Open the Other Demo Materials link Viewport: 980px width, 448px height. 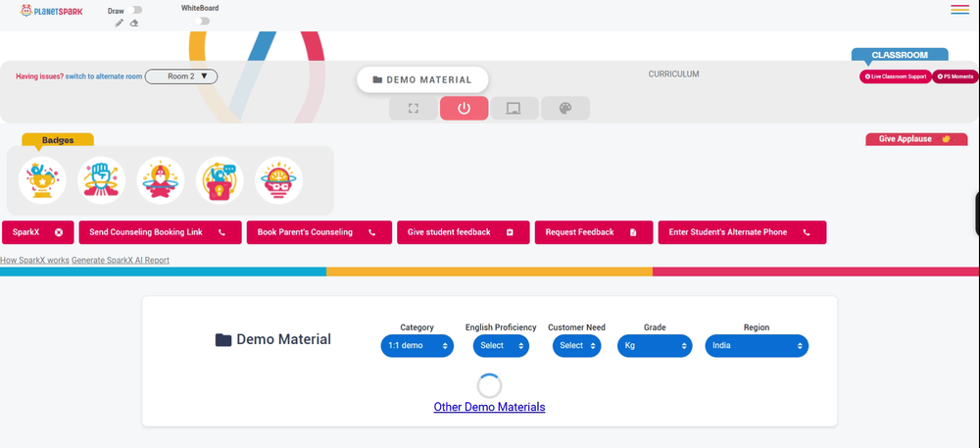pos(489,407)
